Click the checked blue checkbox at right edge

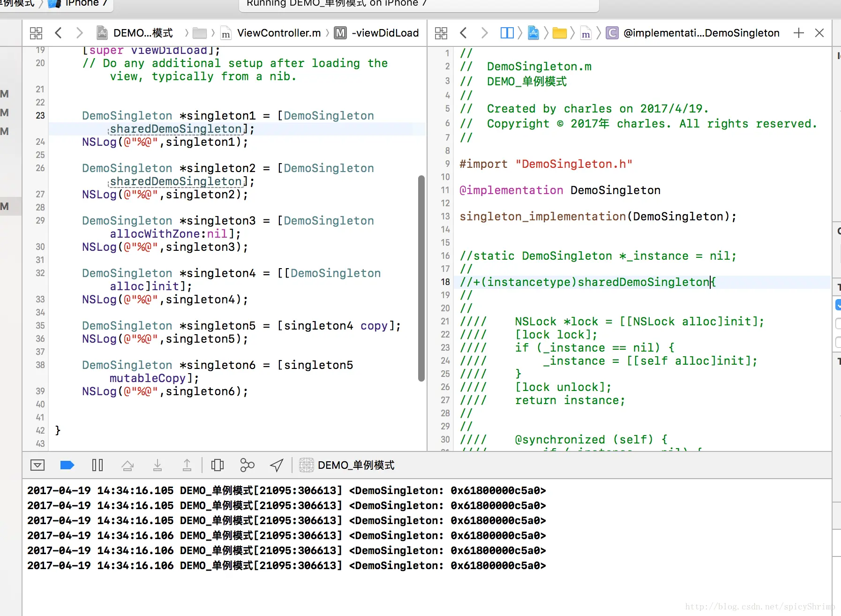pos(838,305)
